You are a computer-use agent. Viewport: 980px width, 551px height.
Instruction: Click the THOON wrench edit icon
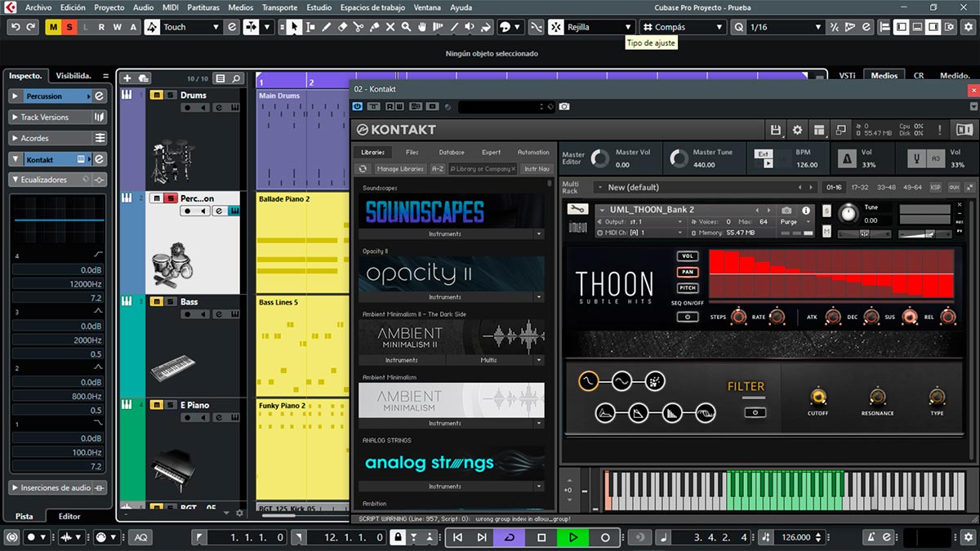point(577,210)
